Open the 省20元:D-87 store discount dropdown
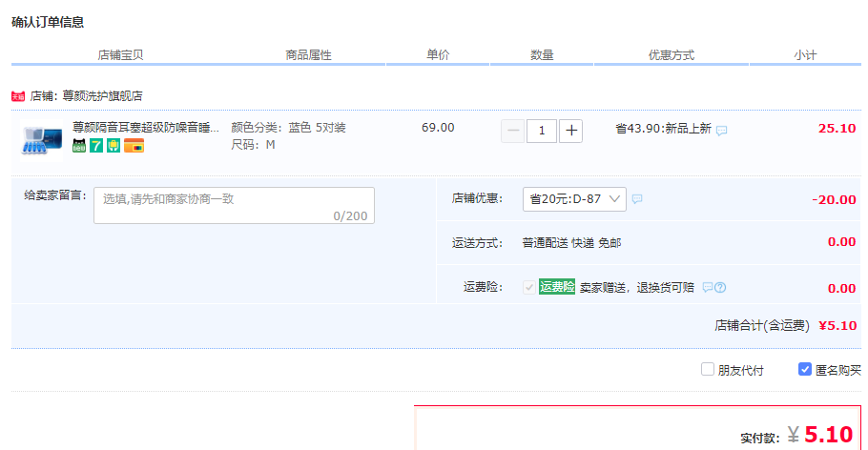The image size is (868, 450). [x=574, y=199]
